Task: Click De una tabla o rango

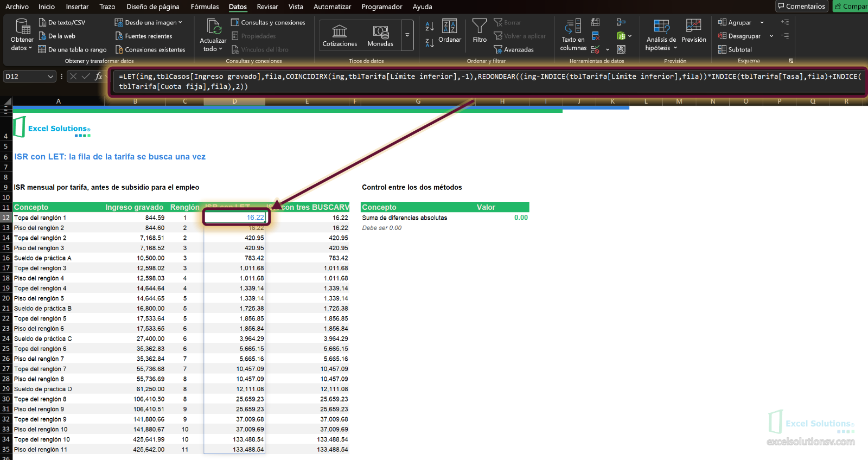Action: 72,49
